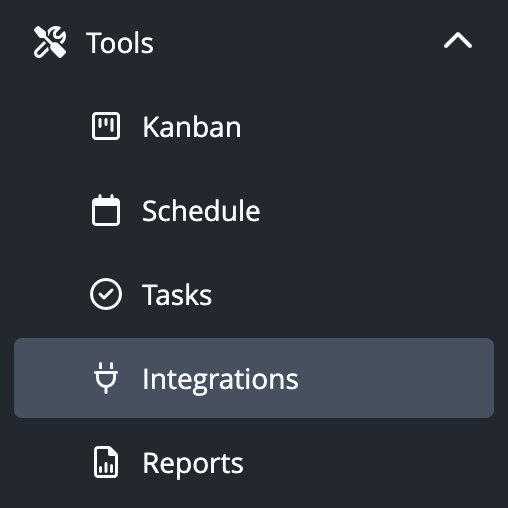Click the Reports bar chart document icon
This screenshot has width=508, height=508.
(106, 462)
